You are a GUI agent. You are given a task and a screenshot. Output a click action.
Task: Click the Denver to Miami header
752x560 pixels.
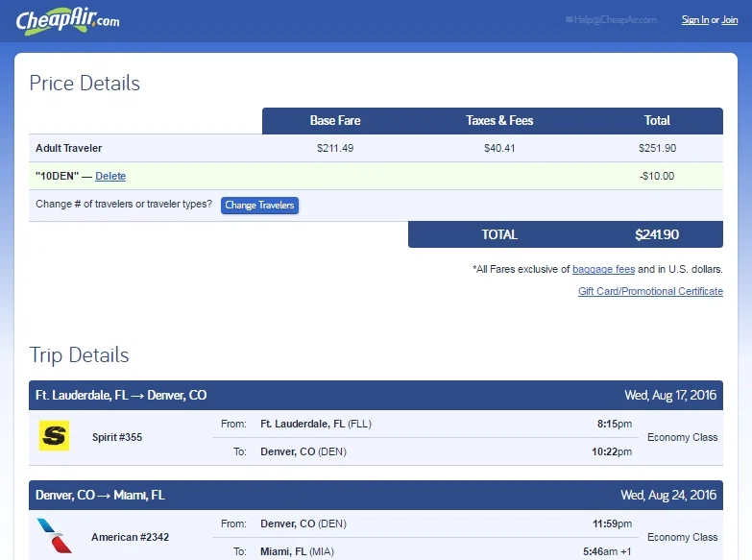pos(100,496)
